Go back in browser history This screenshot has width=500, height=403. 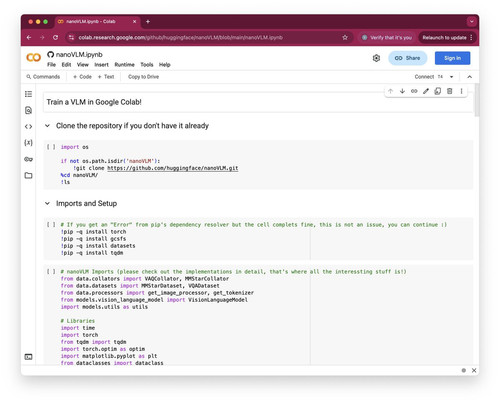[29, 37]
